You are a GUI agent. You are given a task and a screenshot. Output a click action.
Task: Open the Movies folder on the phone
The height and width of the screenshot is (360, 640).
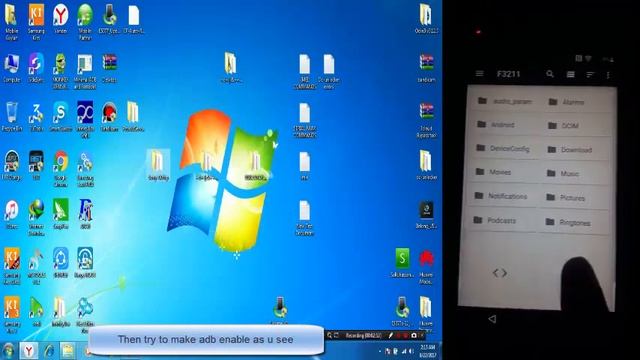(x=504, y=172)
